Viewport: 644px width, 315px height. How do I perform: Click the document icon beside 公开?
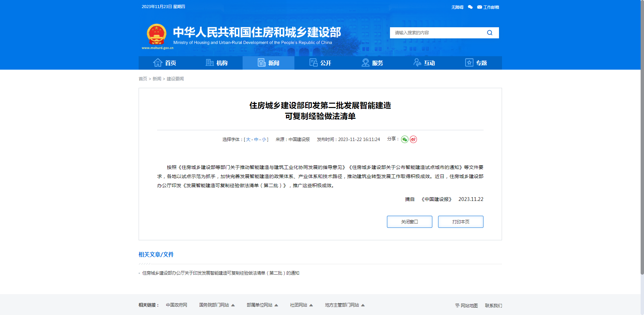314,63
